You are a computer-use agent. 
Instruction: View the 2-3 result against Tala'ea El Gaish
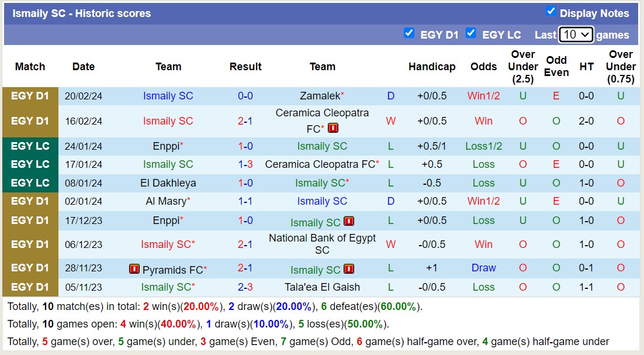pos(245,287)
